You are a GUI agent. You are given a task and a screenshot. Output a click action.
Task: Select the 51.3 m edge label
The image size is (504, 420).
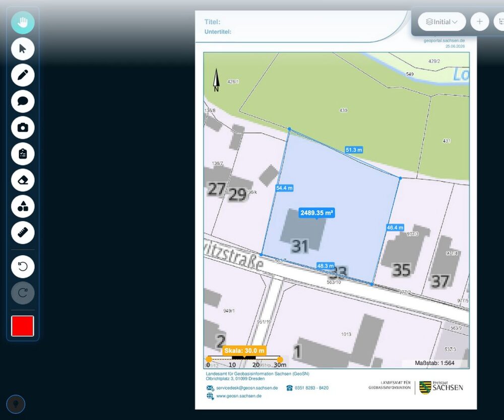click(354, 150)
